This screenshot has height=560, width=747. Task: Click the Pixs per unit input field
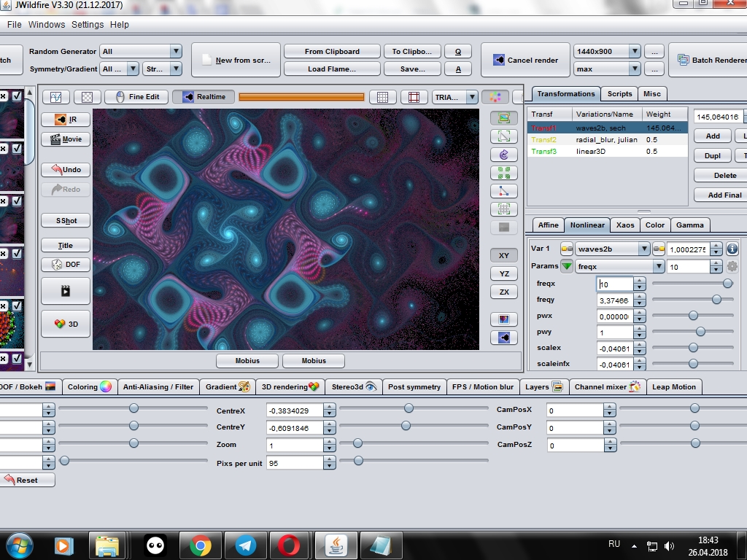(295, 463)
